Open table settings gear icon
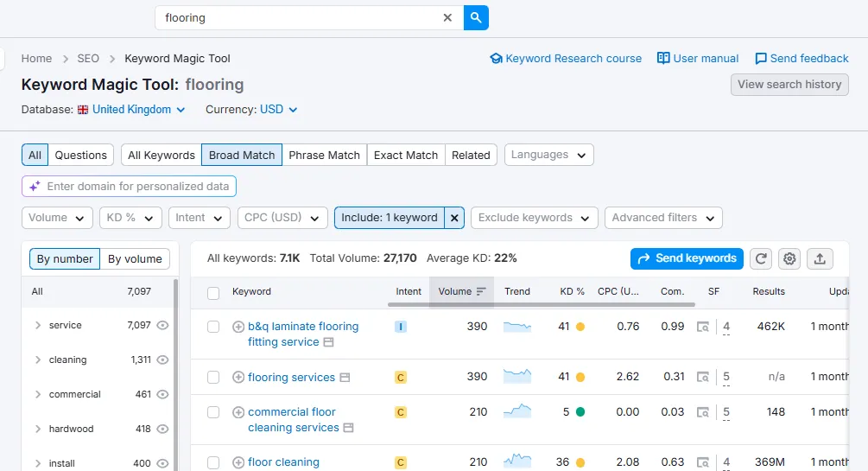Viewport: 868px width, 471px height. [789, 258]
